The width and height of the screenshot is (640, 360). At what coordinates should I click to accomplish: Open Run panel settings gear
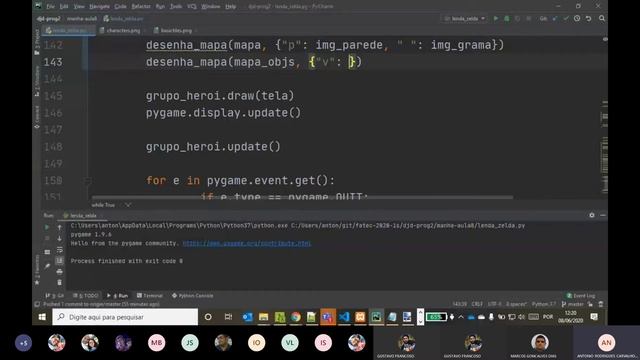592,215
